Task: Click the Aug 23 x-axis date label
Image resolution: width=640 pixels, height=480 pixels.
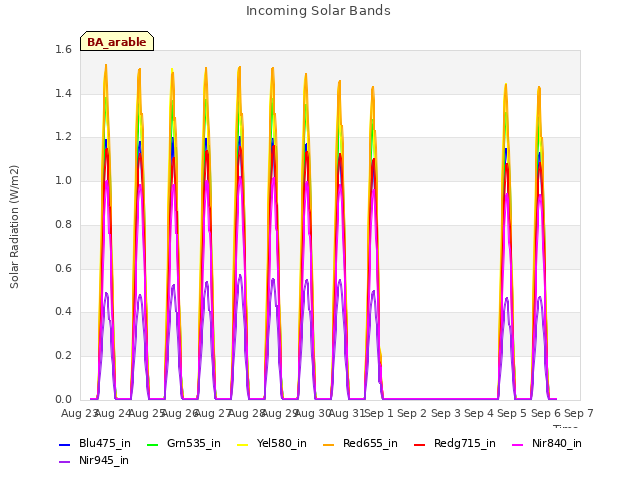Action: point(79,413)
